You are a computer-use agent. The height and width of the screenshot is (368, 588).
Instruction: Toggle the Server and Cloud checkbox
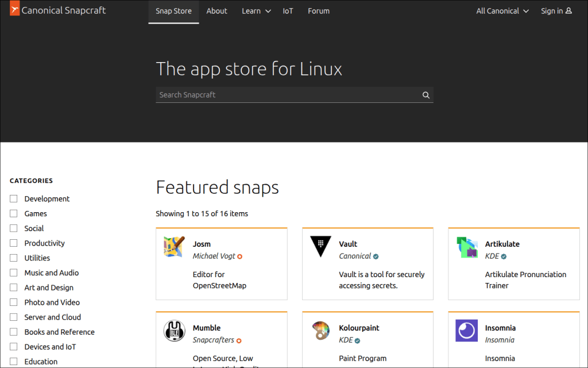click(14, 317)
